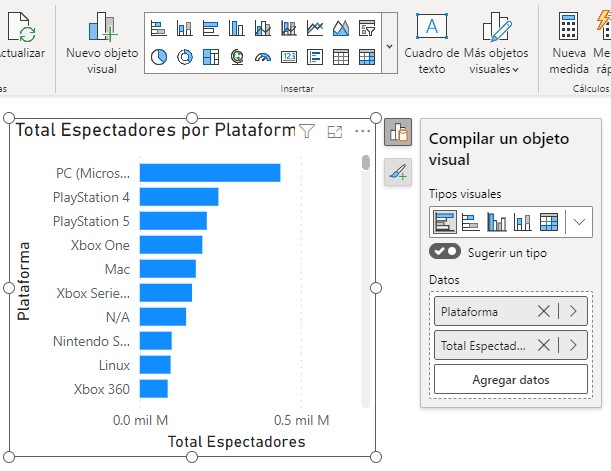Select the Xbox 360 bar
Screen dimensions: 611x471
pyautogui.click(x=154, y=389)
